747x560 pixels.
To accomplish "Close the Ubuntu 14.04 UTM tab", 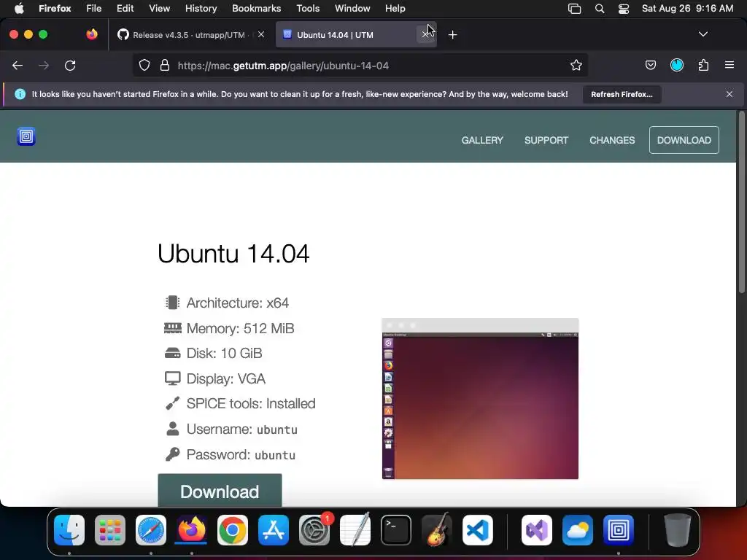I will [425, 35].
